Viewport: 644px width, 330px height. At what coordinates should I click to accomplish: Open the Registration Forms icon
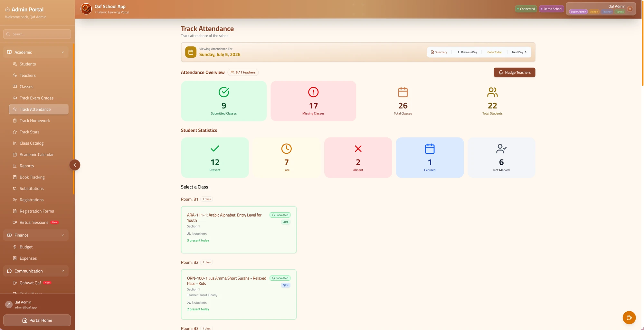14,211
